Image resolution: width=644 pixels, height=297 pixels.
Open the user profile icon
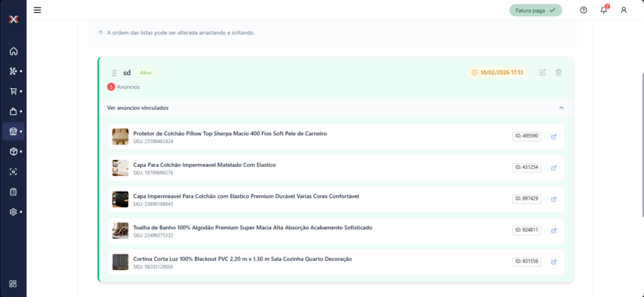pos(623,10)
